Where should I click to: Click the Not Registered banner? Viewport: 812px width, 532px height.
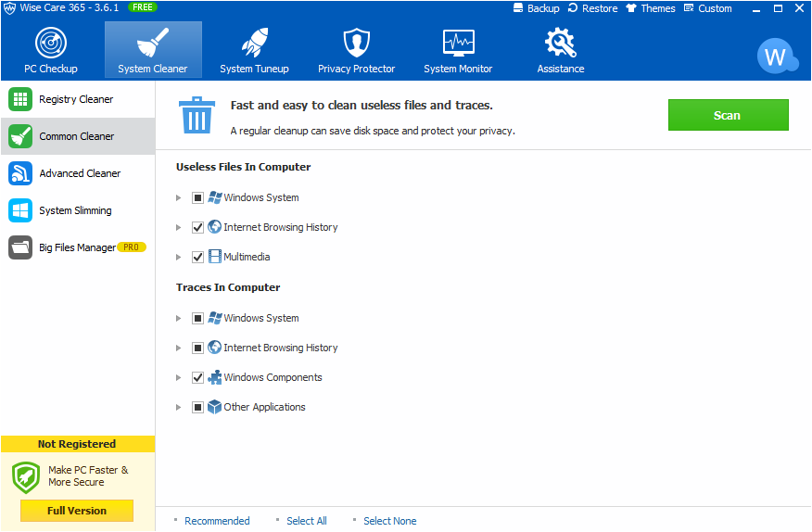point(78,444)
